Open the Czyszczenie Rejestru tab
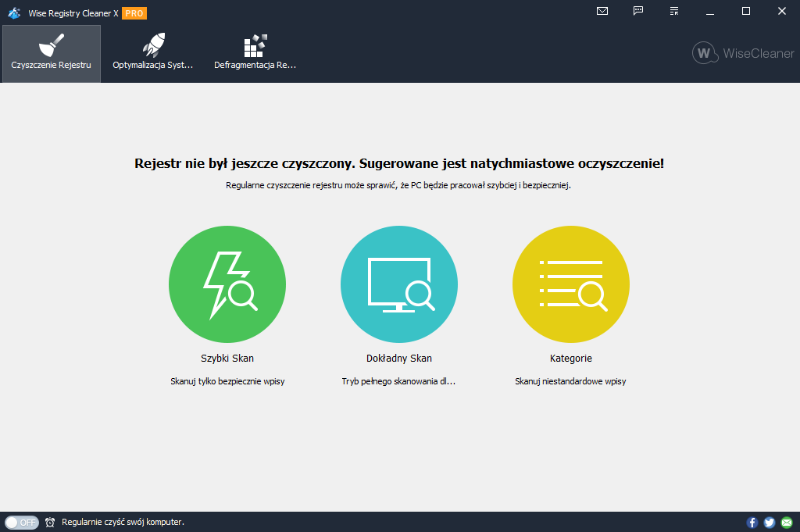Viewport: 800px width, 532px height. point(52,54)
